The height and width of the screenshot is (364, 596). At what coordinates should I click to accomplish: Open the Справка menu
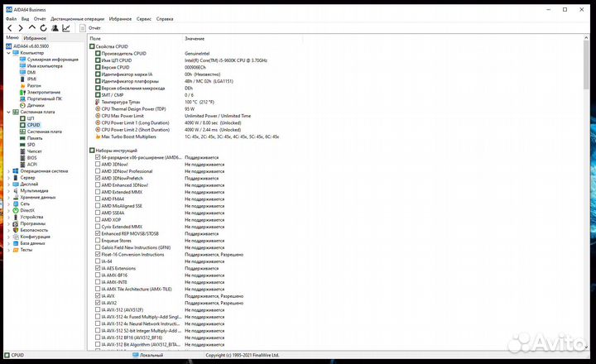(165, 19)
